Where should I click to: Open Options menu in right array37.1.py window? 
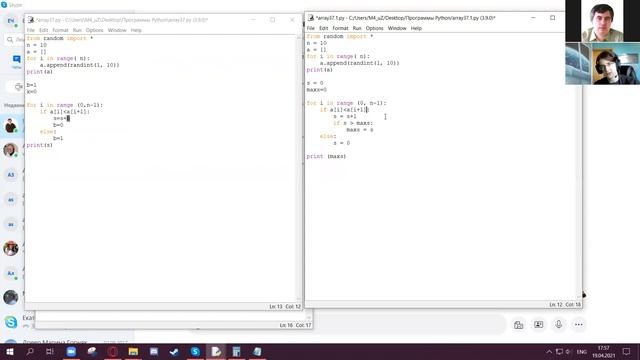click(374, 28)
